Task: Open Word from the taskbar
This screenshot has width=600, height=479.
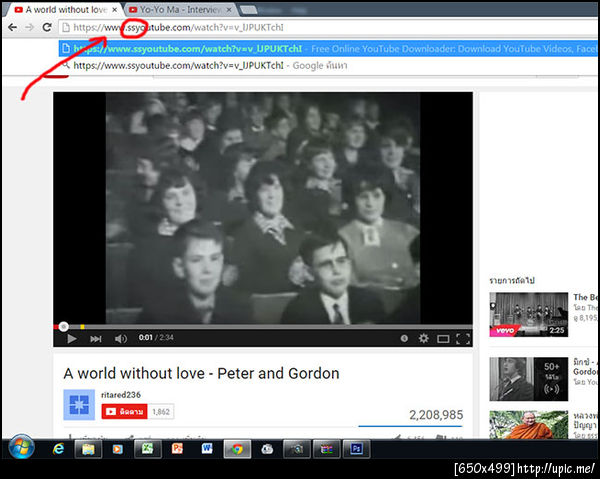Action: [207, 449]
